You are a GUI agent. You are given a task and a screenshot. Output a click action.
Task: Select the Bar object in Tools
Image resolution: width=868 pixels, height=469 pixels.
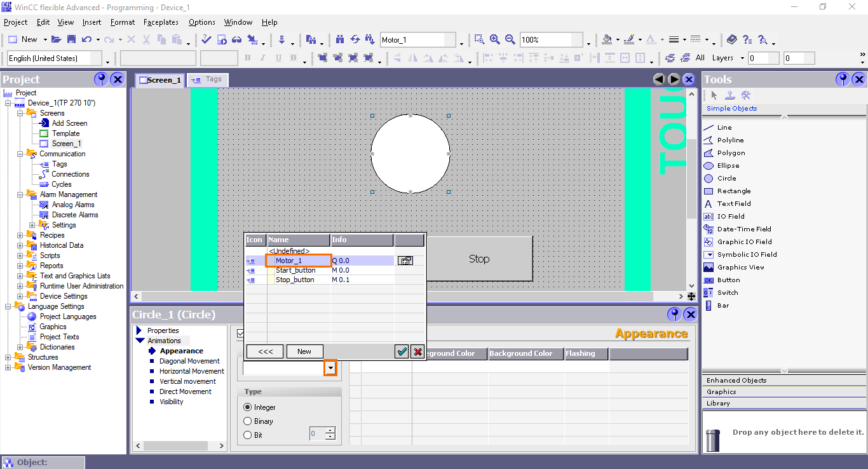723,305
